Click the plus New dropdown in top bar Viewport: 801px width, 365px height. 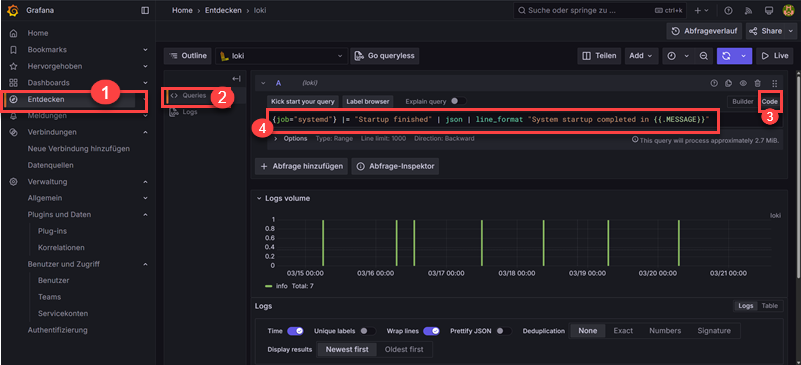[x=701, y=10]
